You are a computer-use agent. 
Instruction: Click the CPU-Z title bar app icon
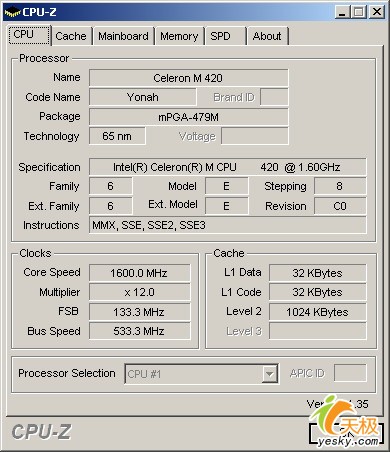12,12
